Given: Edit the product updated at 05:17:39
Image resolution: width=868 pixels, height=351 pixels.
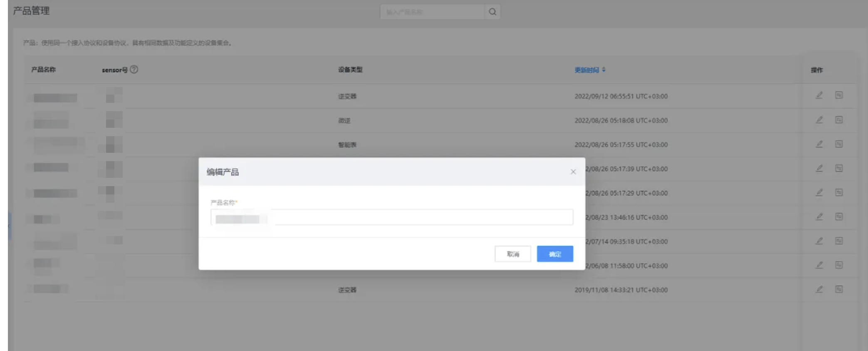Looking at the screenshot, I should tap(819, 168).
